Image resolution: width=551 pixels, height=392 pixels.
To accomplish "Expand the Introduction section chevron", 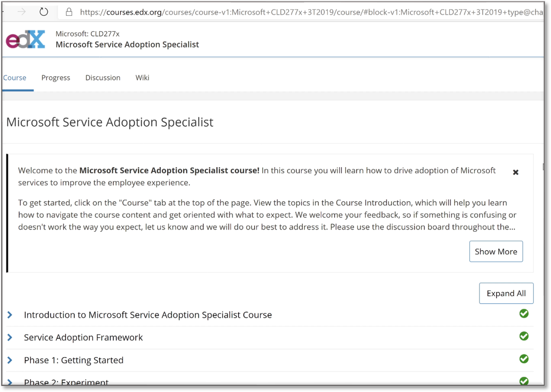I will pyautogui.click(x=10, y=315).
